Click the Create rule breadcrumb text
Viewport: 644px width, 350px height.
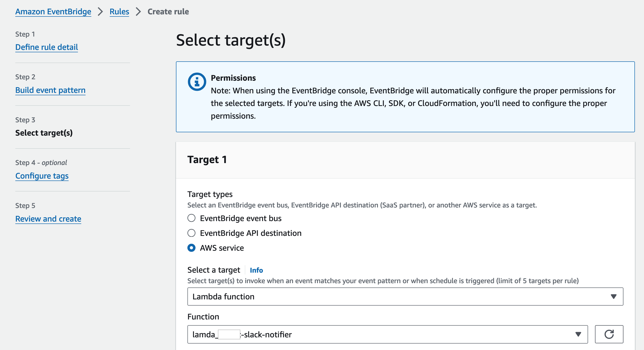(168, 11)
